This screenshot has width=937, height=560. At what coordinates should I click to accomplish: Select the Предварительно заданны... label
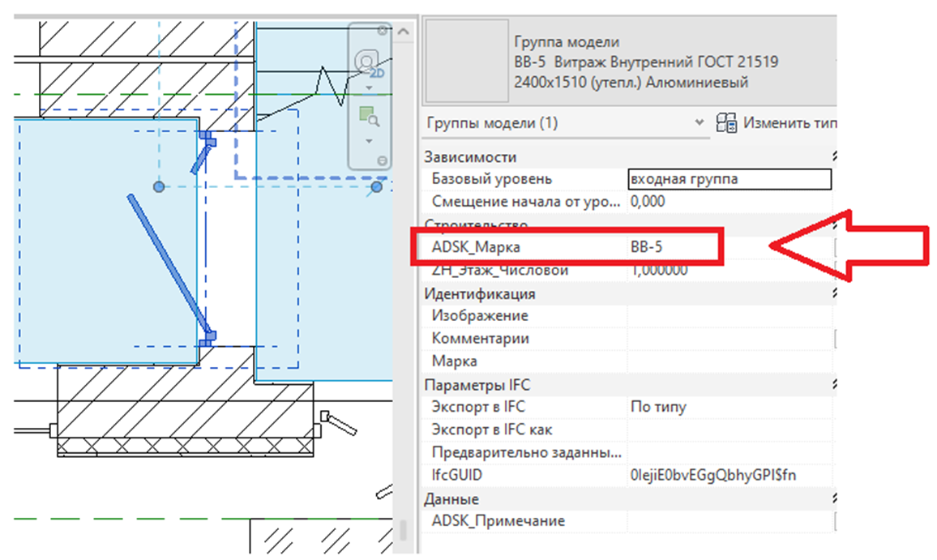point(527,452)
